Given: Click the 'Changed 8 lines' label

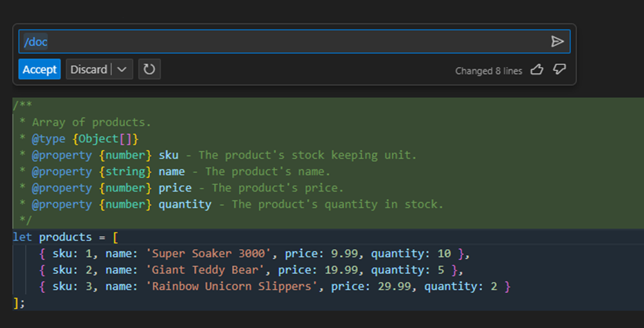Looking at the screenshot, I should pyautogui.click(x=488, y=71).
